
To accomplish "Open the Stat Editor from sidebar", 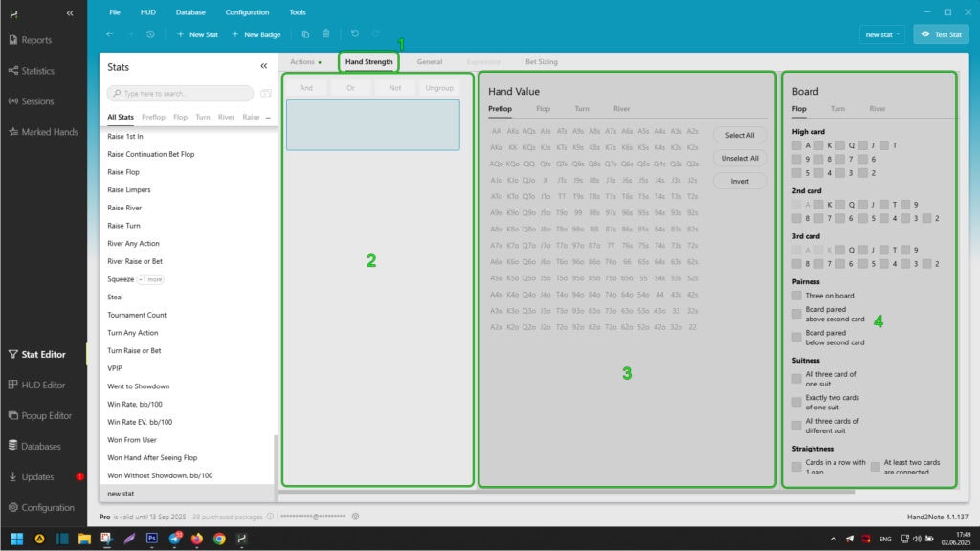I will (43, 354).
